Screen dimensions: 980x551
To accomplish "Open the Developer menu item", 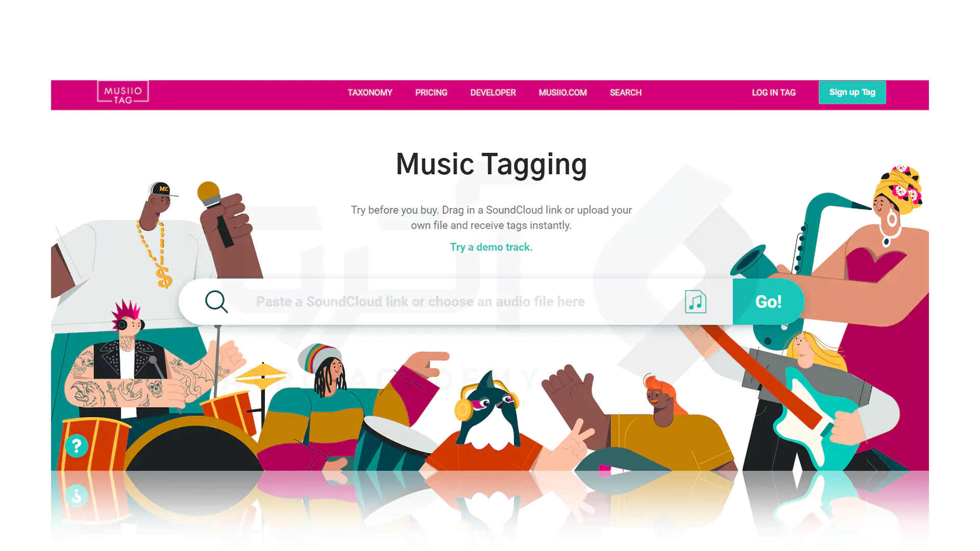I will tap(493, 92).
